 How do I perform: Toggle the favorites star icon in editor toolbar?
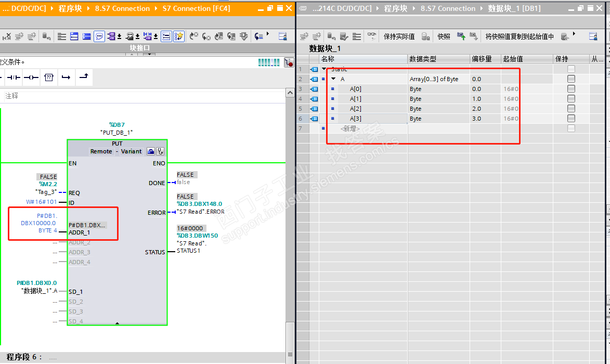click(178, 36)
